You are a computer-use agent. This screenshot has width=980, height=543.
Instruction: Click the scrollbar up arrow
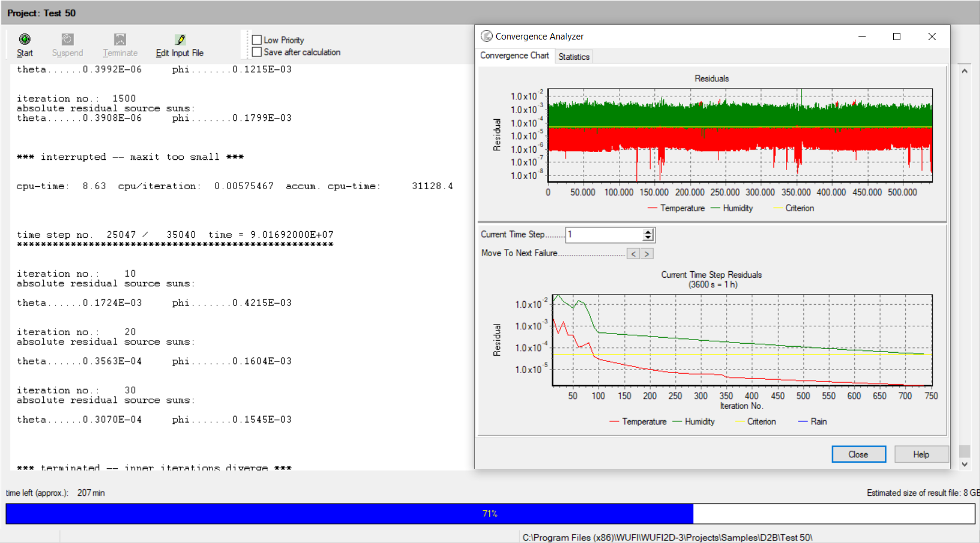click(964, 70)
